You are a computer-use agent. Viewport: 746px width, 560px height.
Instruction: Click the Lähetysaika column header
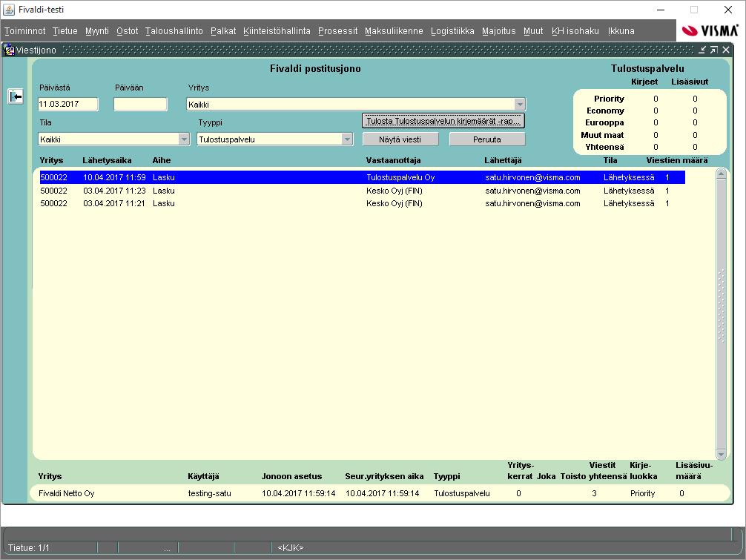107,160
